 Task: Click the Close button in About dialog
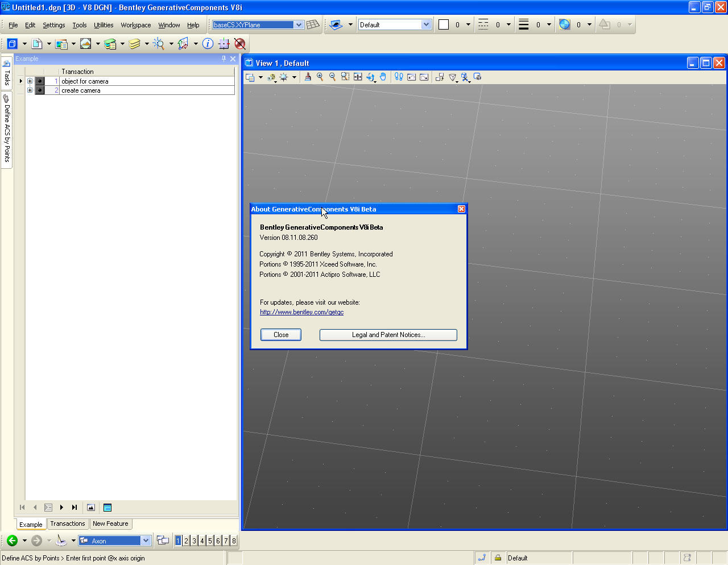[281, 335]
